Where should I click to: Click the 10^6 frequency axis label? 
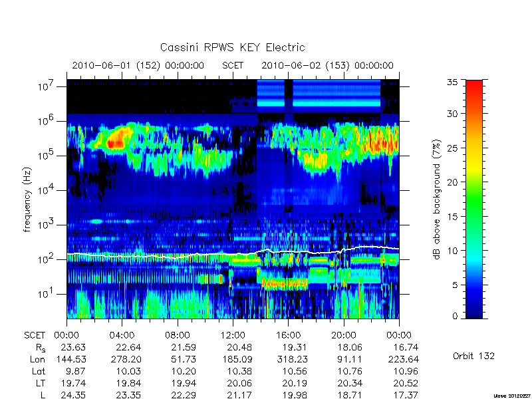[47, 121]
